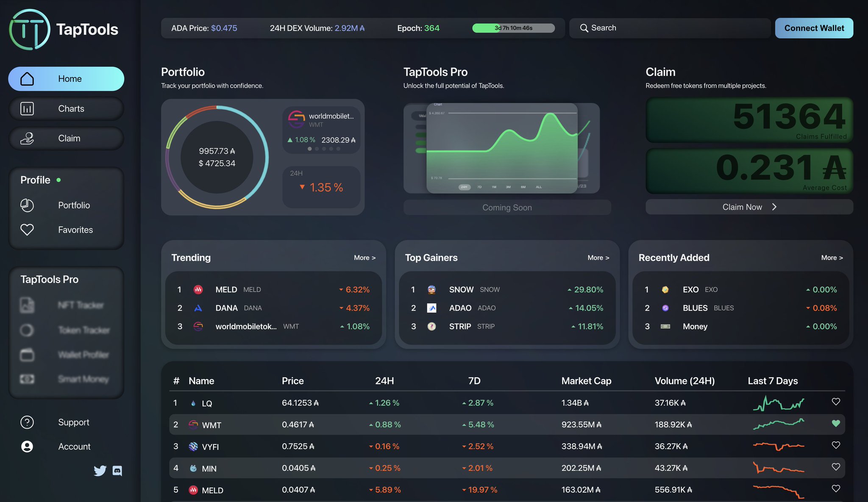Click the Account user icon
868x502 pixels.
pyautogui.click(x=27, y=447)
